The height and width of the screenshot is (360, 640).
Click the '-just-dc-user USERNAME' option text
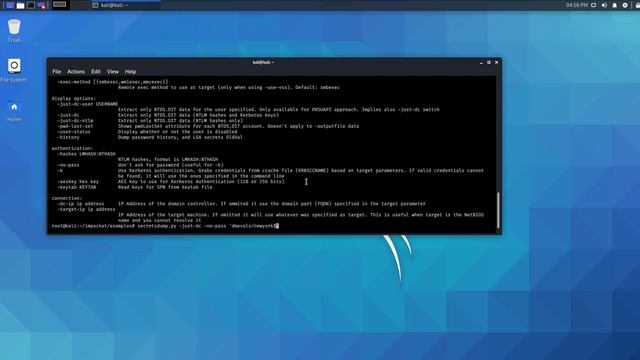87,104
